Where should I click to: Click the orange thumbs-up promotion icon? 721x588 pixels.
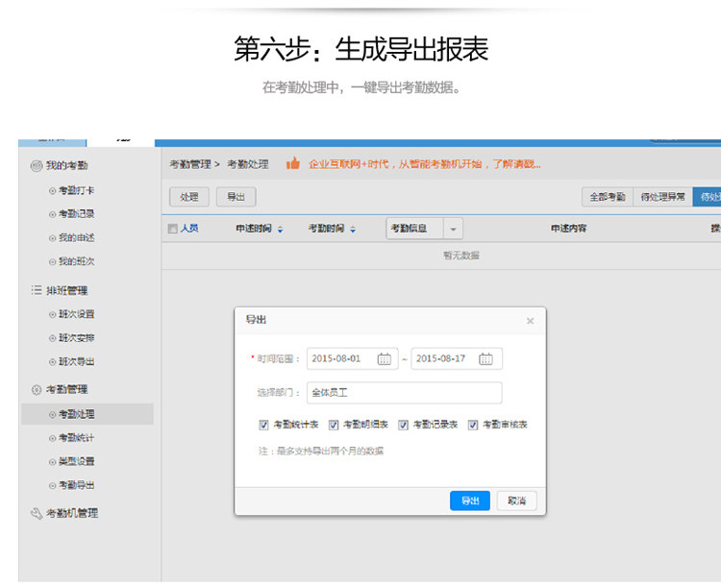click(293, 163)
